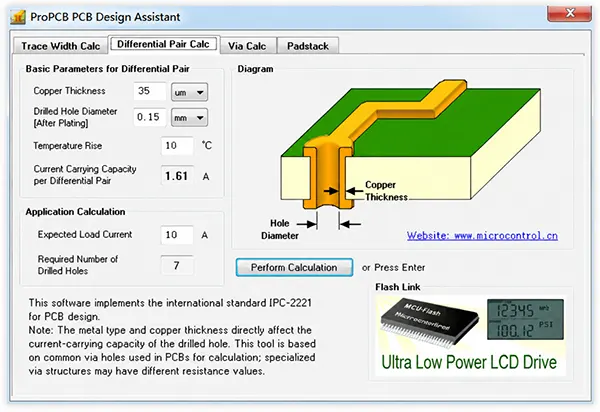This screenshot has height=412, width=600.
Task: Click the Ultra Low Power LCD Drive banner text
Action: point(469,362)
